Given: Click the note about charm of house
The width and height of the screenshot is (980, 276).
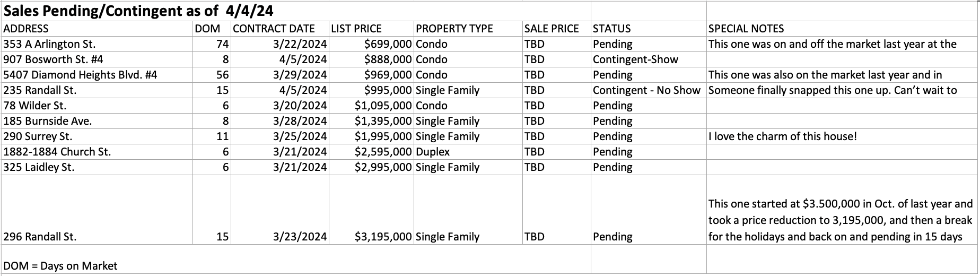Looking at the screenshot, I should pos(843,136).
